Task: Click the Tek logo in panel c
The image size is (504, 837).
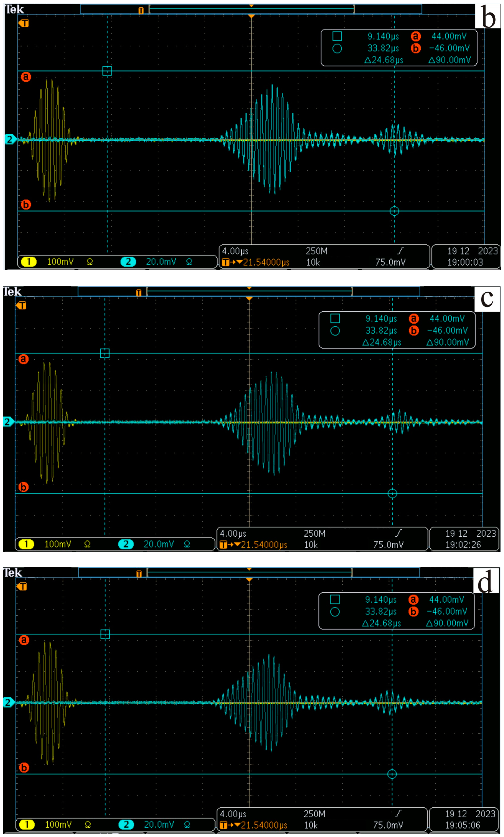Action: point(12,292)
